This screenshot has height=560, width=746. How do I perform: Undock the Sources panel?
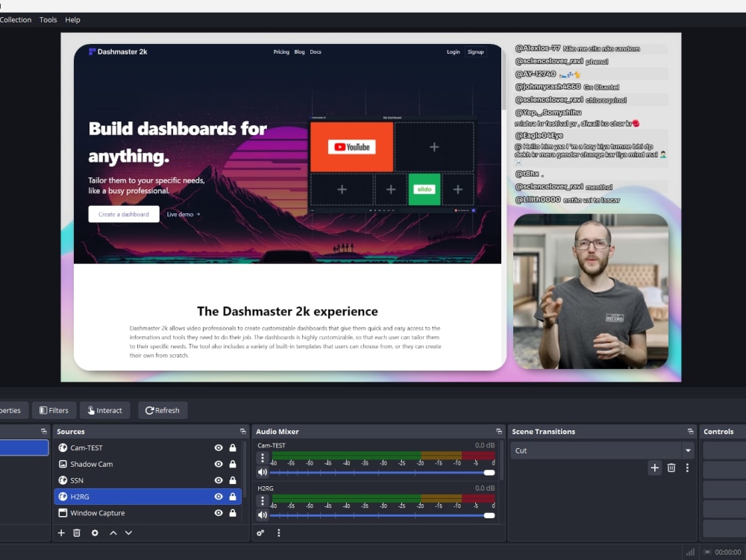click(x=242, y=431)
